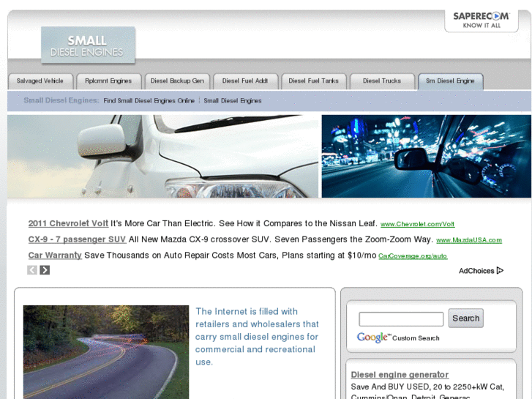Visit CarCoverage.org/auto link

pos(413,256)
